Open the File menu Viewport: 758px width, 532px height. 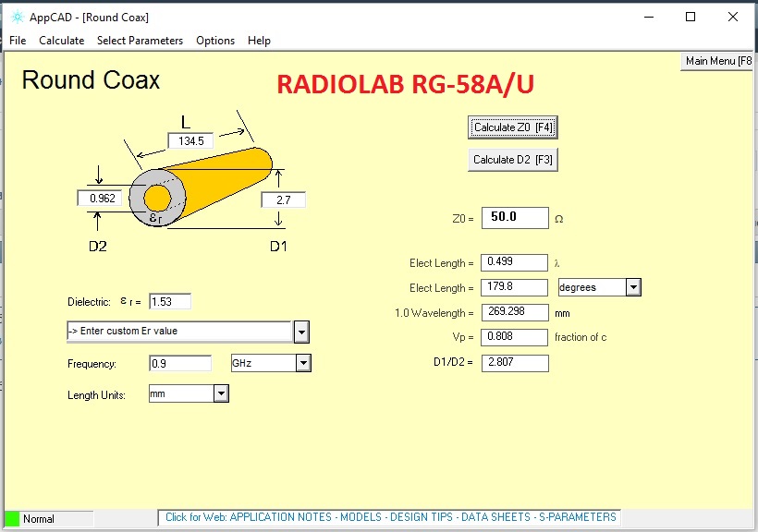click(18, 41)
